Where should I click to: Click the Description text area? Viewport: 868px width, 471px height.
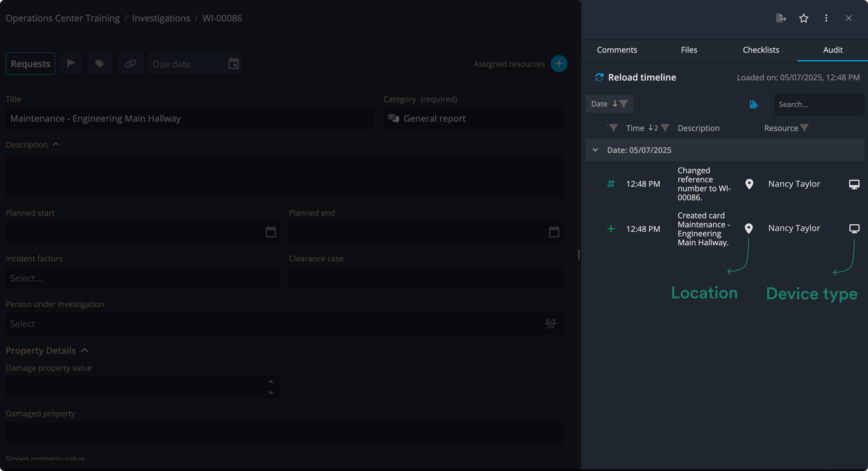[x=284, y=176]
